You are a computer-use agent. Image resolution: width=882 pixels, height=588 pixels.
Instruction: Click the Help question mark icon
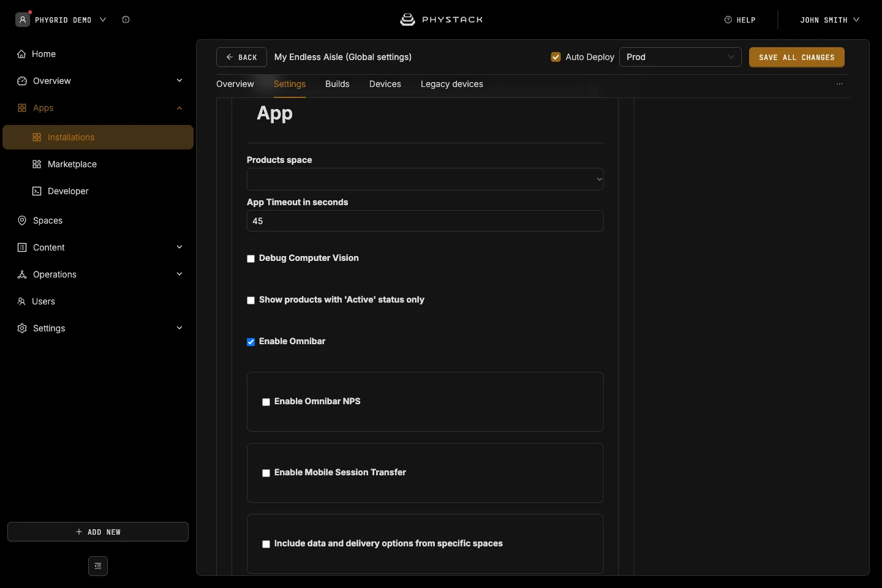(x=728, y=20)
